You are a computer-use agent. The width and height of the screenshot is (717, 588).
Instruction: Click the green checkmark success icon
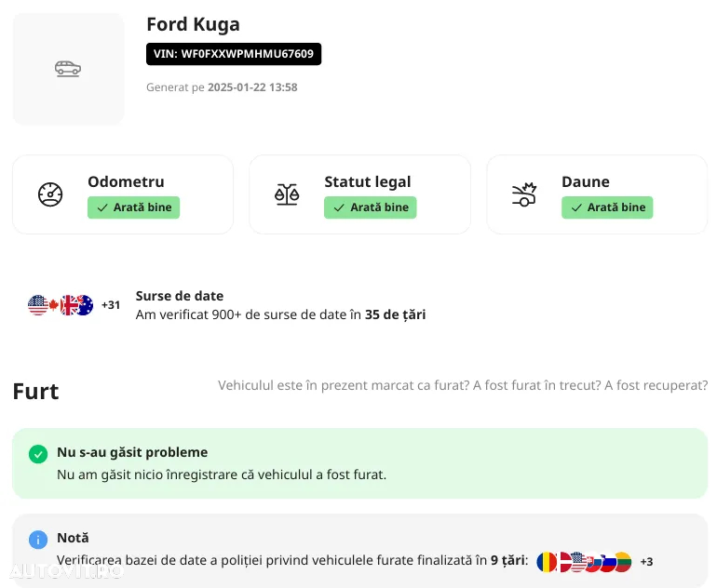(x=38, y=454)
